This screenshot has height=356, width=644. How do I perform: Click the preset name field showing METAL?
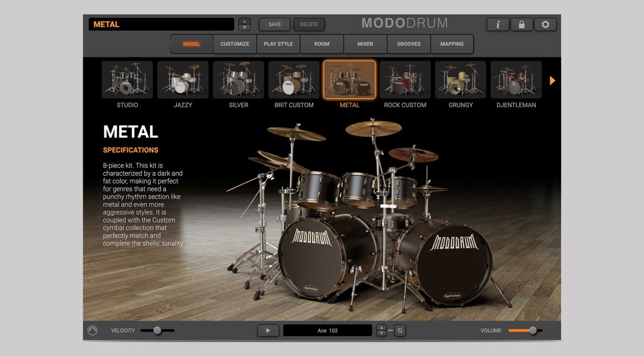coord(161,24)
